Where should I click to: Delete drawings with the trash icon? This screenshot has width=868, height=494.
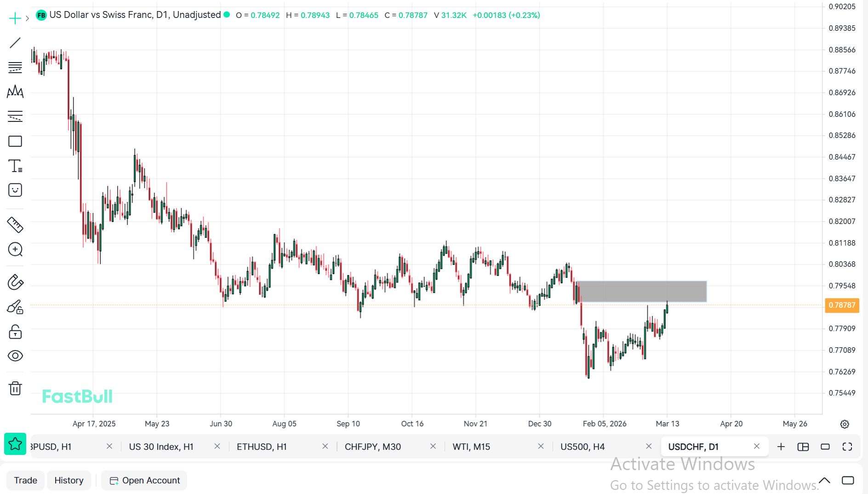click(15, 388)
